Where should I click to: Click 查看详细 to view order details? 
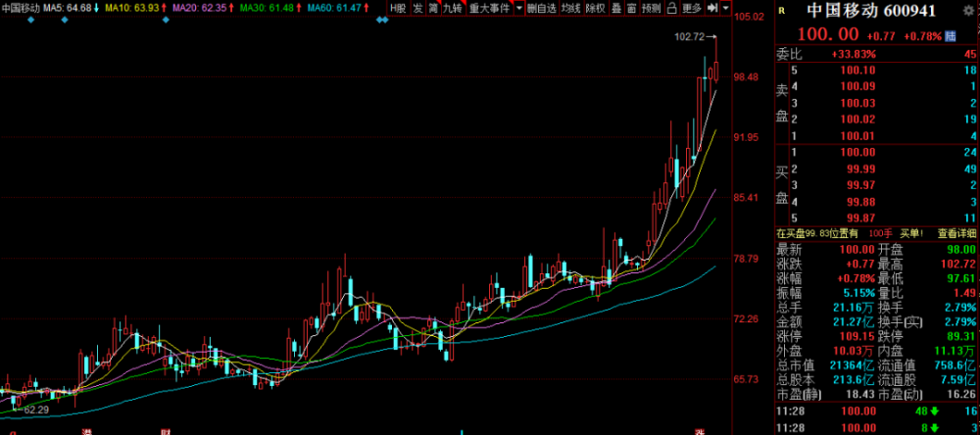956,233
